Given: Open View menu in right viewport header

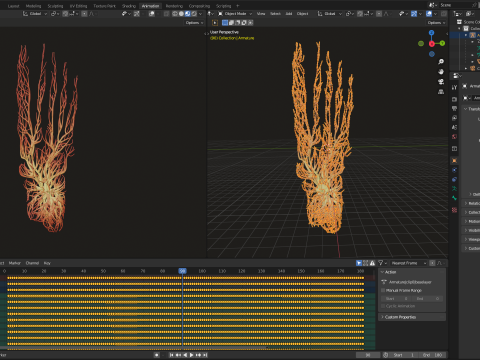Looking at the screenshot, I should 261,14.
